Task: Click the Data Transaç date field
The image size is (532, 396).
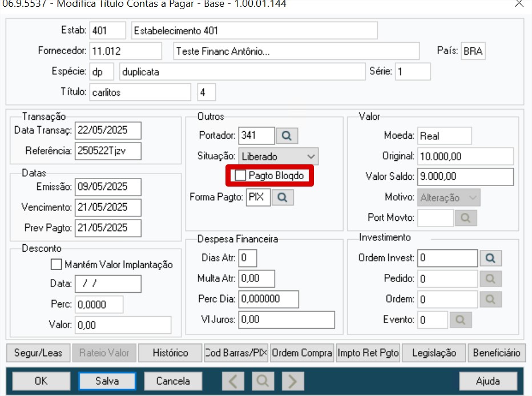Action: (x=108, y=130)
